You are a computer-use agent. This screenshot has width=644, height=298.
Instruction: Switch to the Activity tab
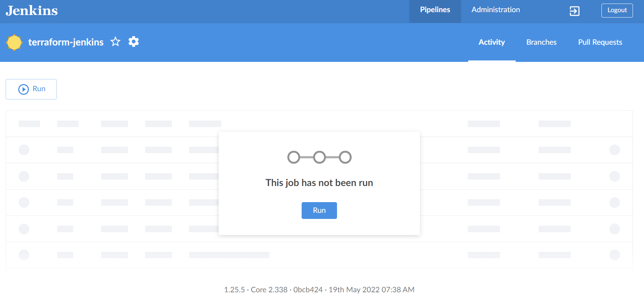(492, 42)
